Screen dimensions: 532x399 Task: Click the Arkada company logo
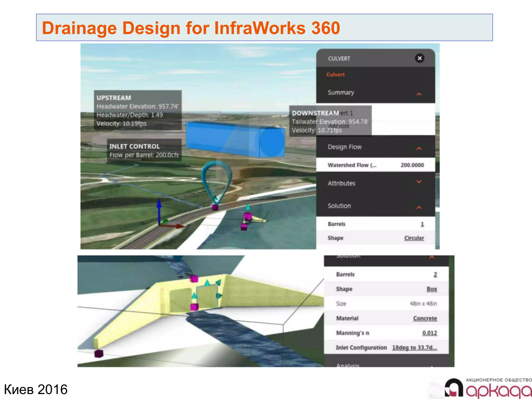(488, 388)
